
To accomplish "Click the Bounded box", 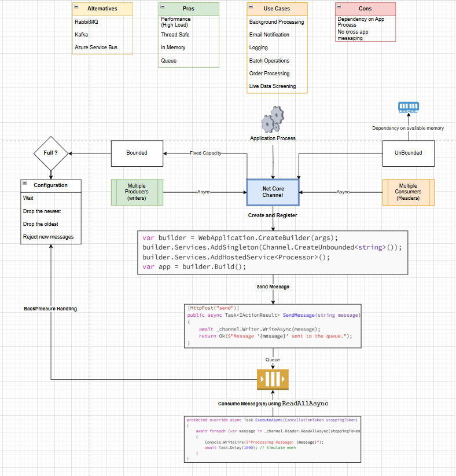I will (x=137, y=153).
